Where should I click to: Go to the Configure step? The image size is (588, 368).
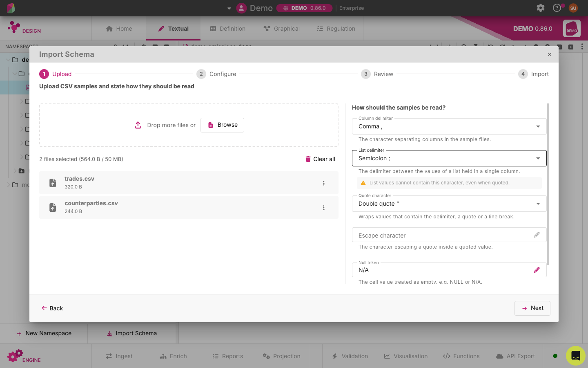click(x=216, y=74)
